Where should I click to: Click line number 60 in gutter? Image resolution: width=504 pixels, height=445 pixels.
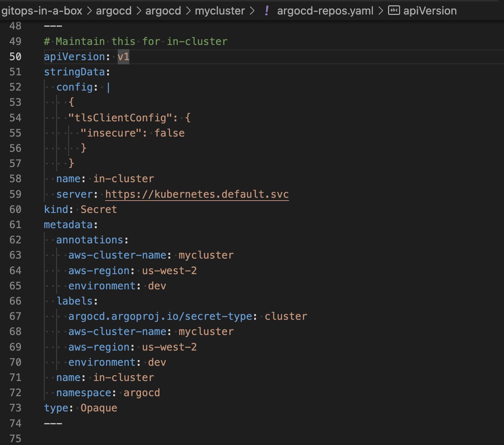coord(15,209)
